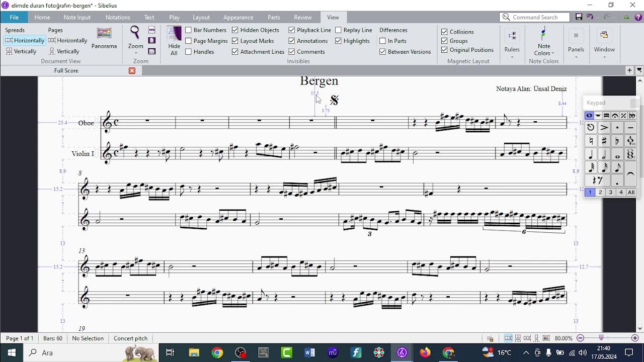Open the Zoom magnifier tool

(135, 33)
